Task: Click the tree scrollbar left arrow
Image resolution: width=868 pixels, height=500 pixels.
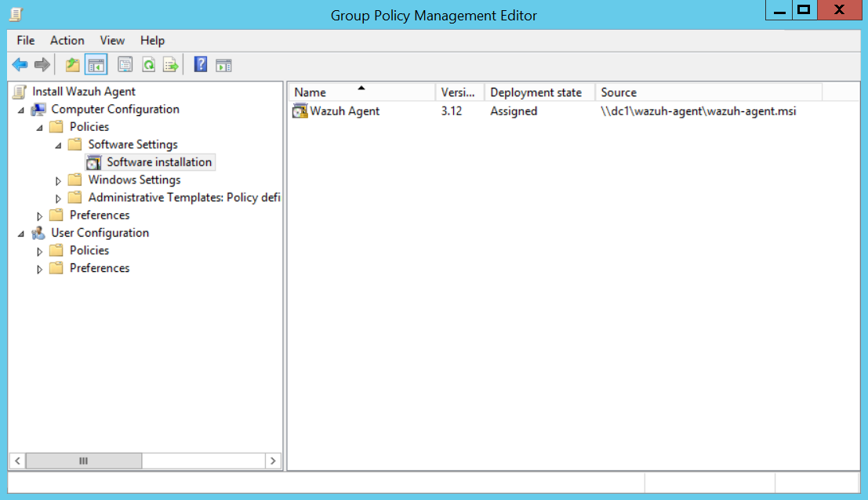Action: pos(18,461)
